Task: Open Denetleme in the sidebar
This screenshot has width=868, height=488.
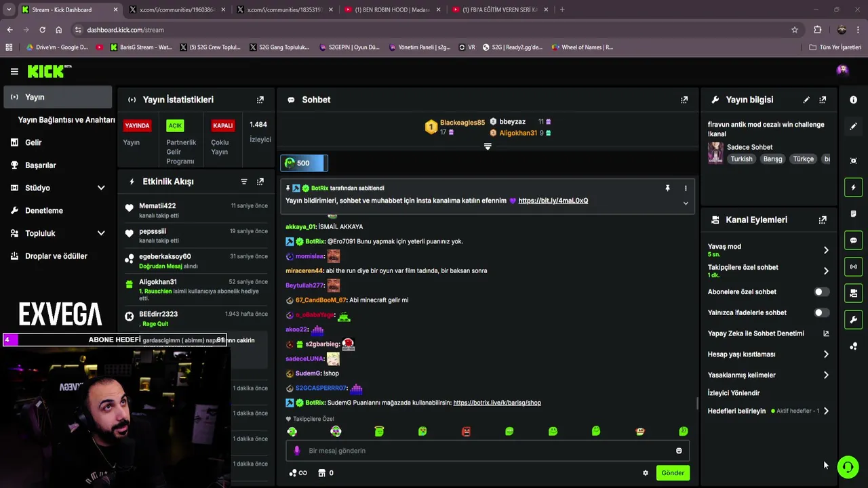Action: tap(44, 211)
